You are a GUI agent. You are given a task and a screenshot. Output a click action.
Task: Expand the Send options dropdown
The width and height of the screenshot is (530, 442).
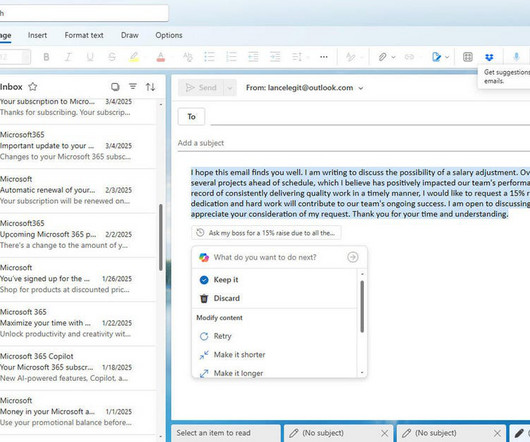230,88
